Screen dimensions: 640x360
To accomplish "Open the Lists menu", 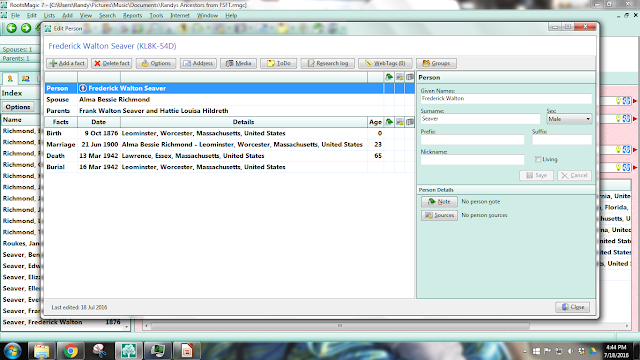I will (49, 16).
